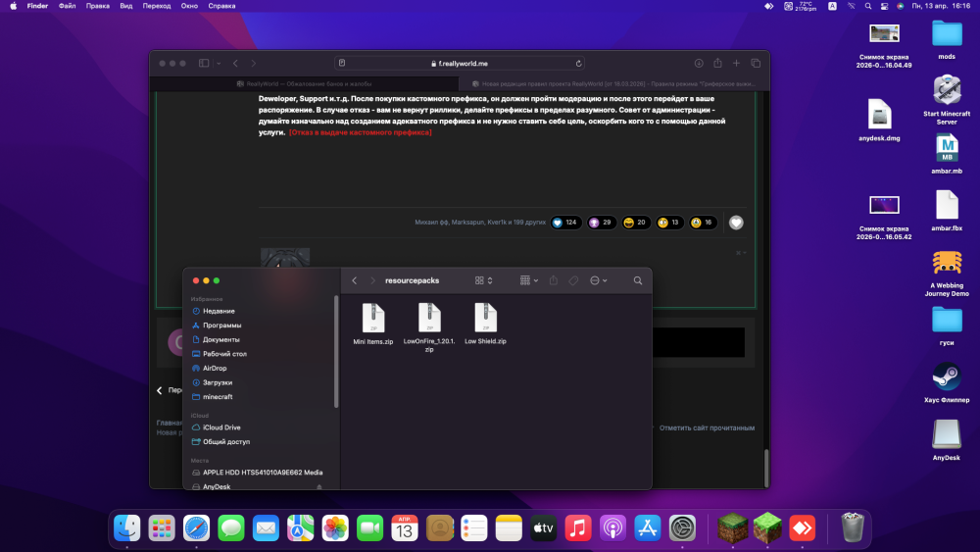Screen dimensions: 980x552
Task: Open System Preferences from the Dock
Action: tap(682, 528)
